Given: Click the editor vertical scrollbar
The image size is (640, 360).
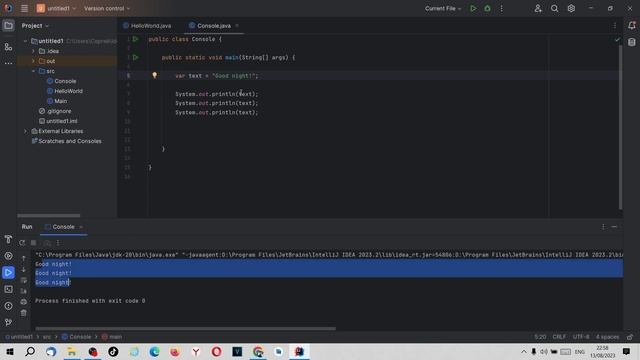Looking at the screenshot, I should pyautogui.click(x=620, y=127).
